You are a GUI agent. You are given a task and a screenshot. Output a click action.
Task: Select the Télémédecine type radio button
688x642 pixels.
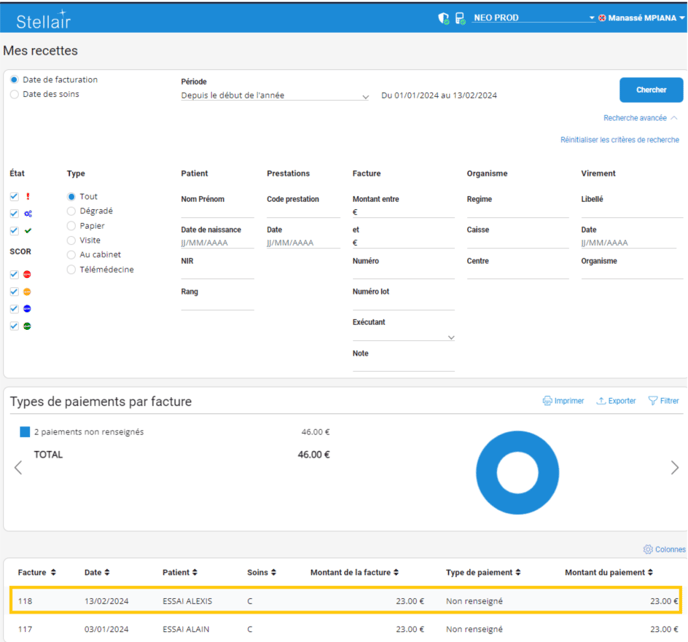71,270
